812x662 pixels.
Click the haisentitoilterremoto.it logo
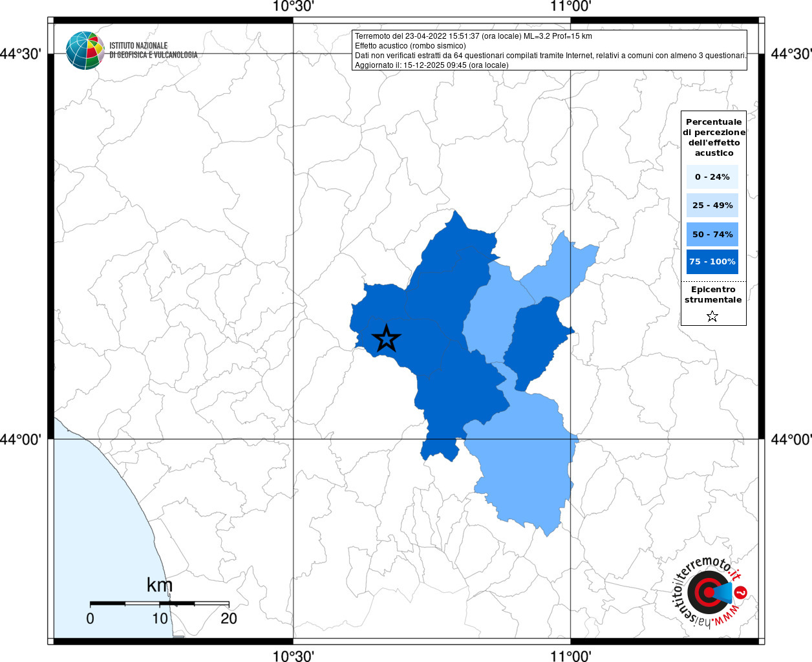(x=710, y=593)
